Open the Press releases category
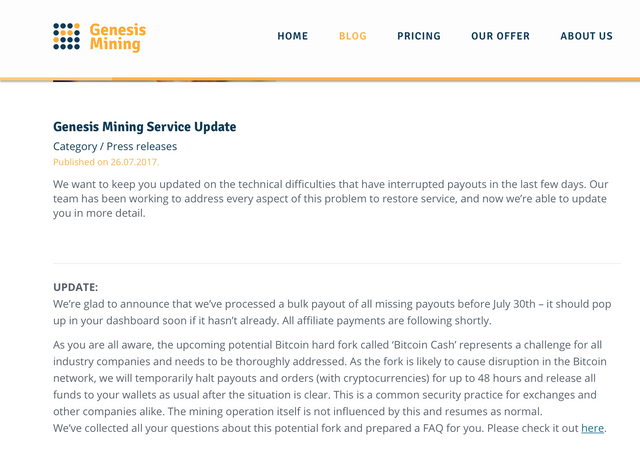The width and height of the screenshot is (640, 451). tap(142, 146)
